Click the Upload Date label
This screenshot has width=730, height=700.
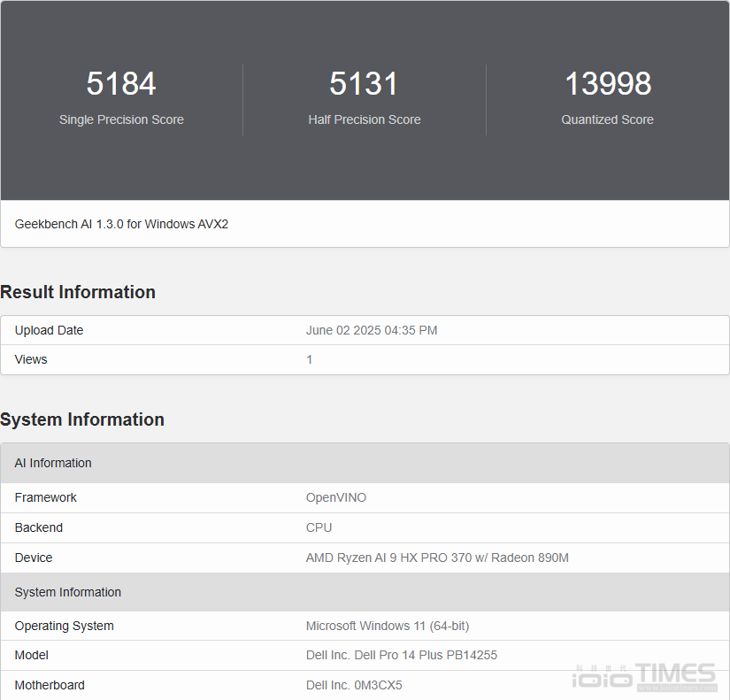[49, 330]
